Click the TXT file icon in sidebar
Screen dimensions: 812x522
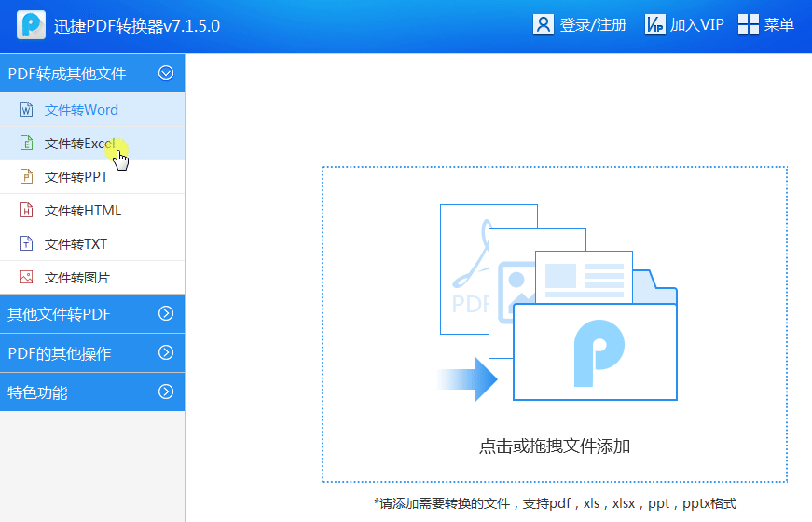[x=26, y=244]
